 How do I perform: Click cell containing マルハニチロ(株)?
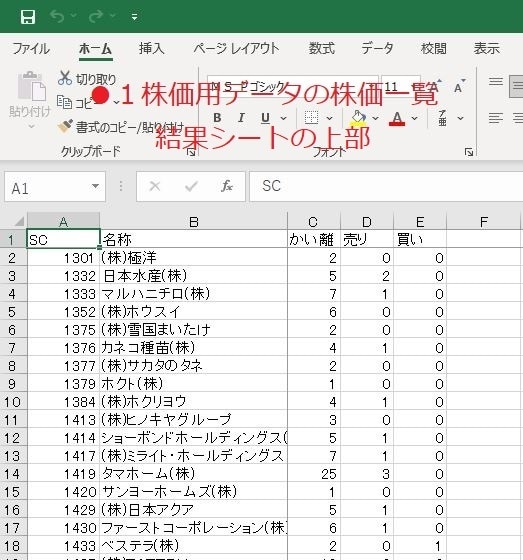point(193,294)
